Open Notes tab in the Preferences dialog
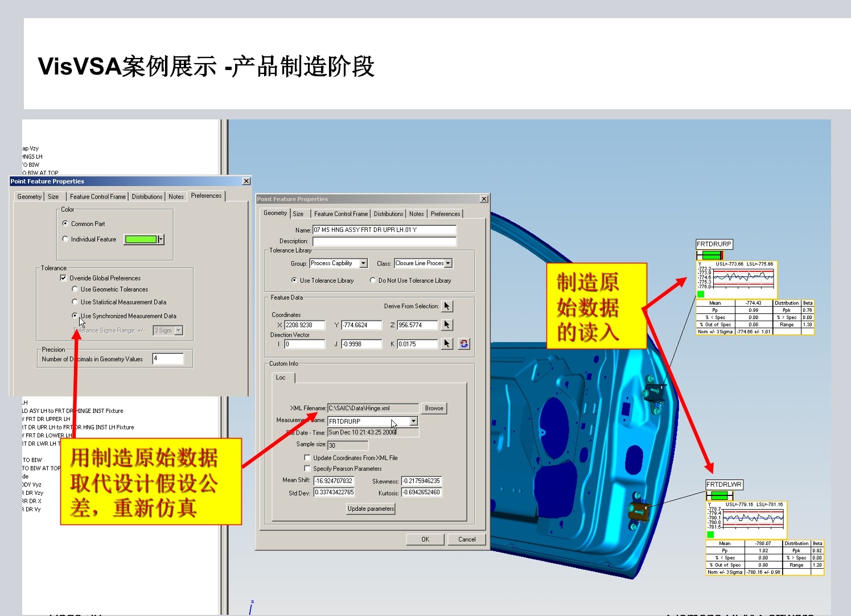 [176, 197]
